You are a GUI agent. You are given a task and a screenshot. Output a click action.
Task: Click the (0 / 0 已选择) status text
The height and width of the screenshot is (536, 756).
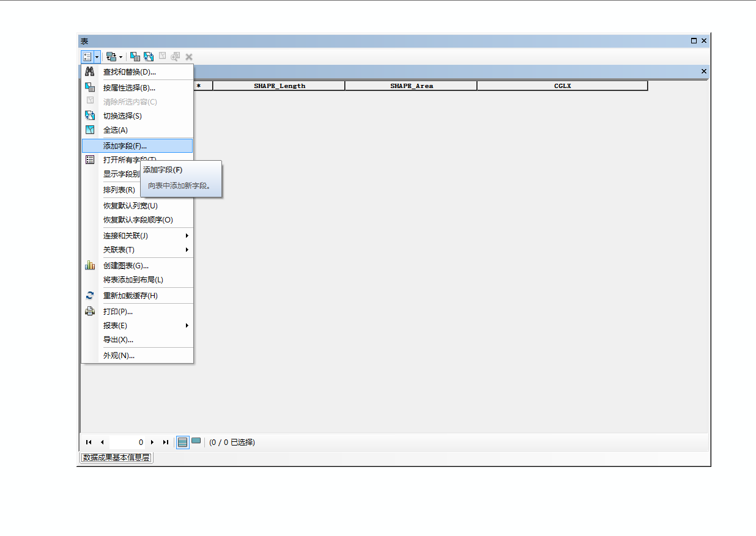tap(232, 442)
